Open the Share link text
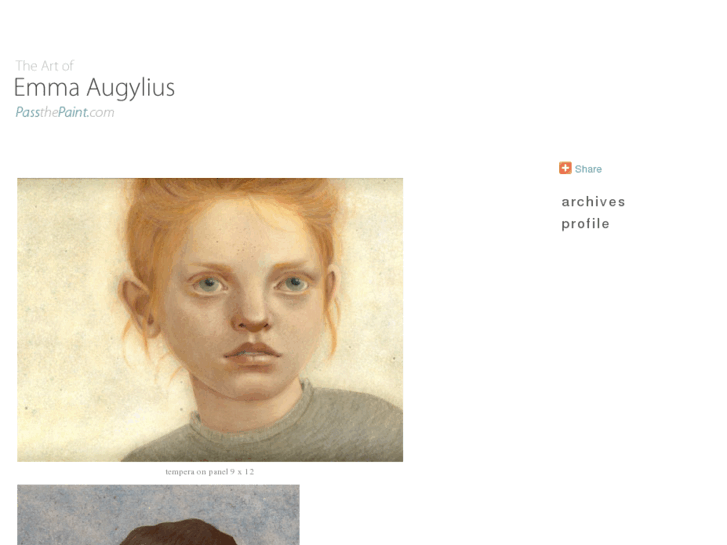Screen dimensions: 727x545 [588, 169]
